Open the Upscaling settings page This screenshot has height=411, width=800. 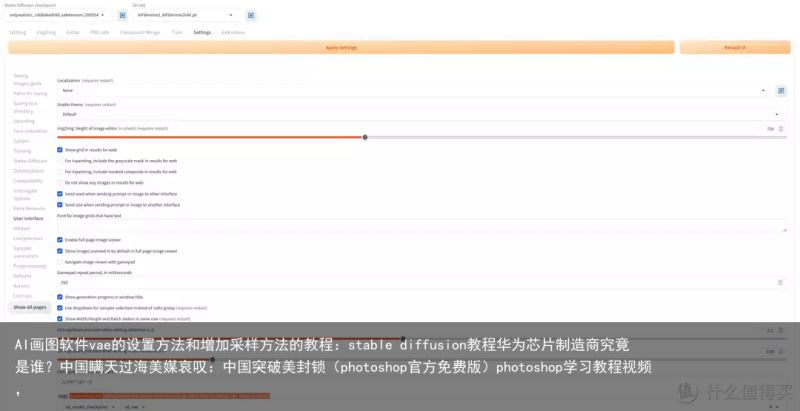click(24, 121)
